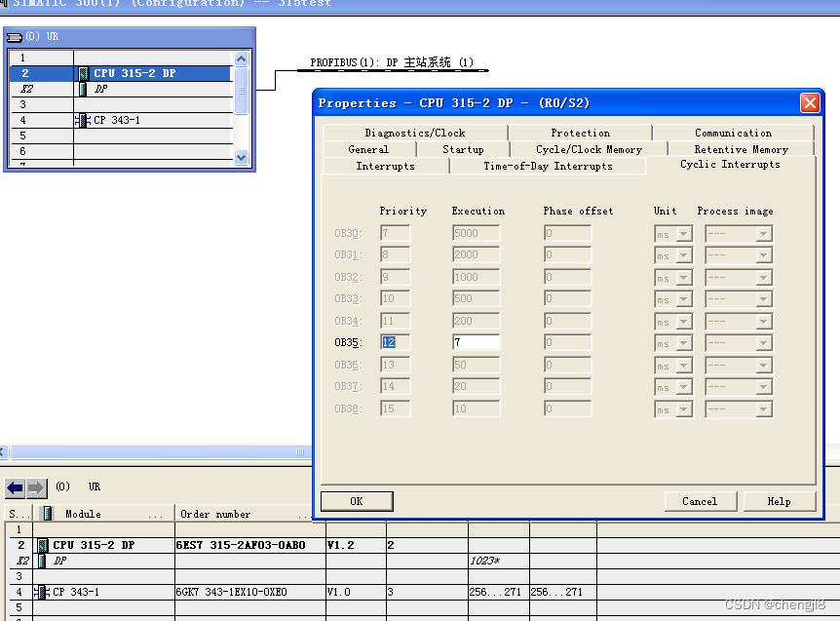Click the rack scrollbar up arrow
Image resolution: width=840 pixels, height=621 pixels.
pos(241,58)
